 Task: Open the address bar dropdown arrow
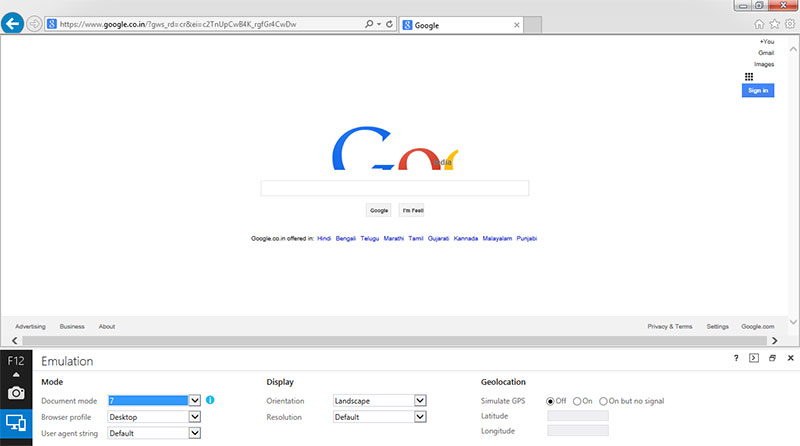coord(379,24)
